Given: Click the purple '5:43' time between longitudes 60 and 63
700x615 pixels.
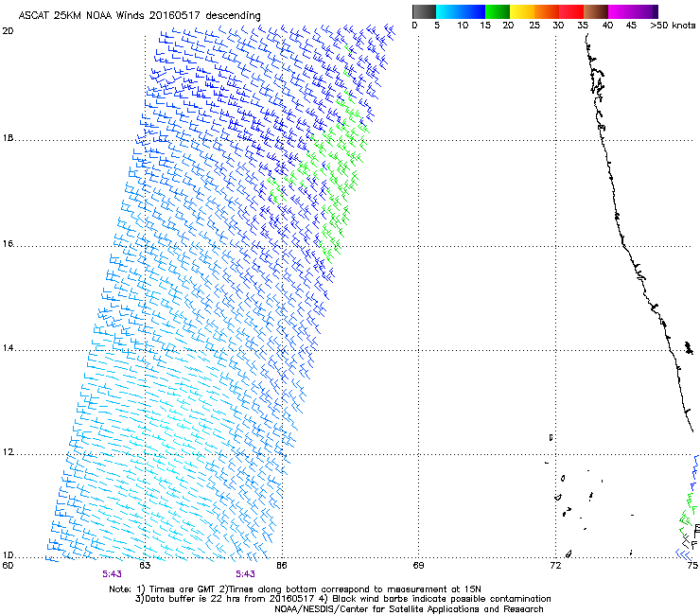Looking at the screenshot, I should pyautogui.click(x=112, y=574).
